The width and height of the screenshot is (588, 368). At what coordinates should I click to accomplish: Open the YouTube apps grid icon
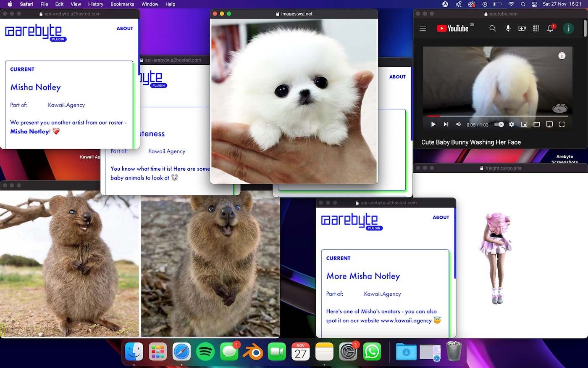coord(536,28)
